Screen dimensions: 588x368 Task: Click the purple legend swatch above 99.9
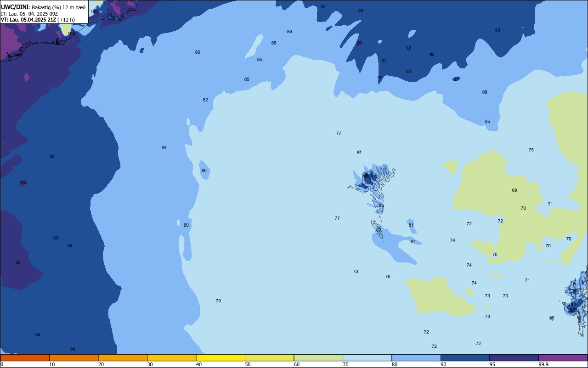(563, 357)
